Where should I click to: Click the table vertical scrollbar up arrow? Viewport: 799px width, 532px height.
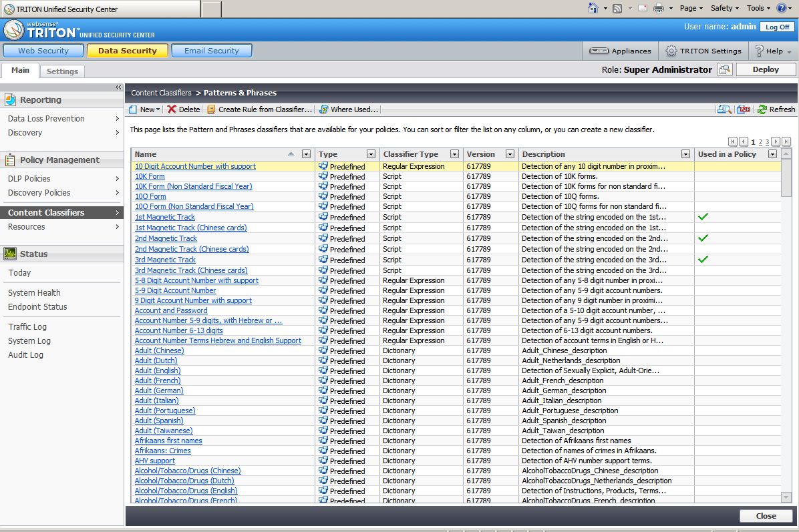pyautogui.click(x=786, y=154)
